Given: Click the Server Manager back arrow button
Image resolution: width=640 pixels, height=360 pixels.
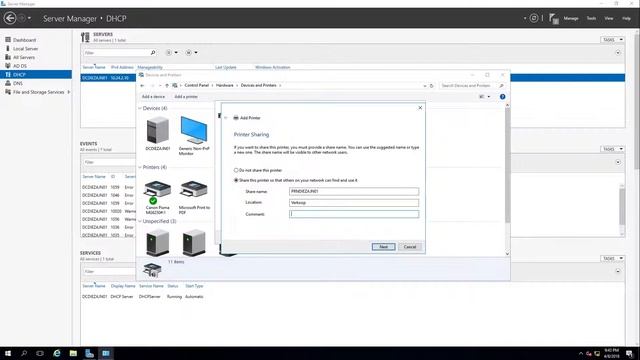Looking at the screenshot, I should (10, 18).
